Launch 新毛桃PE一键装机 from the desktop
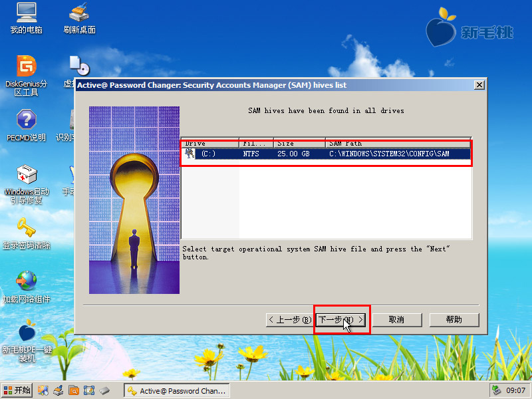Image resolution: width=532 pixels, height=399 pixels. [27, 340]
